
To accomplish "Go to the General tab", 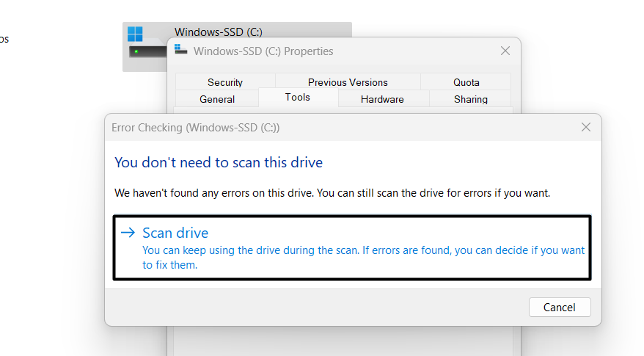I will [x=217, y=99].
